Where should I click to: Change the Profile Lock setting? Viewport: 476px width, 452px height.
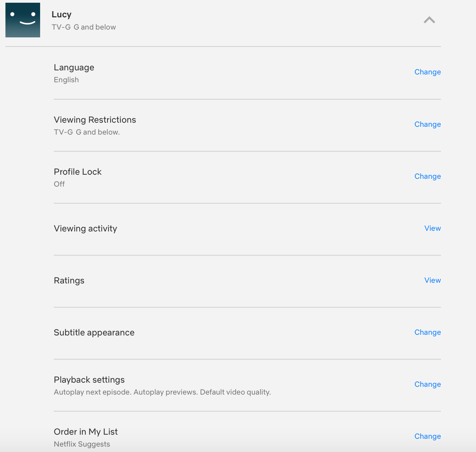427,176
